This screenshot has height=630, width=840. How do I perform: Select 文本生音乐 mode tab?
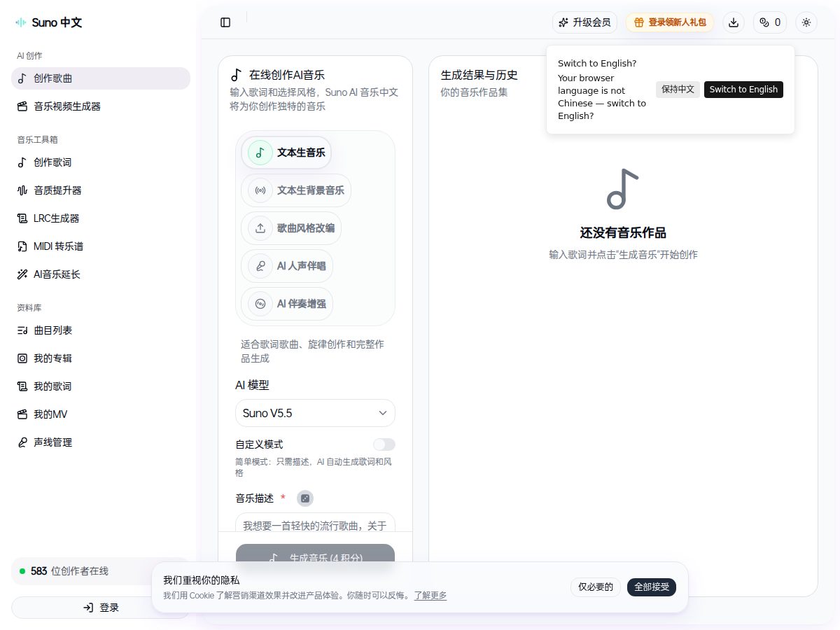pyautogui.click(x=286, y=153)
